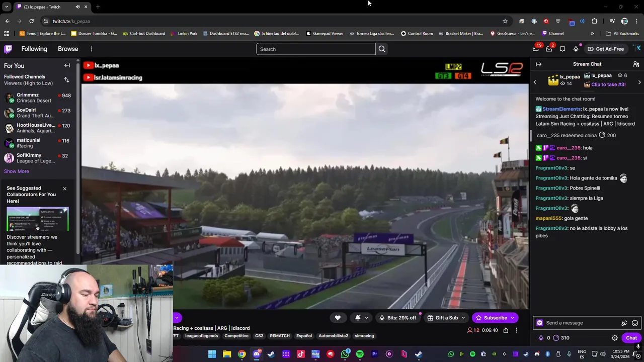Image resolution: width=644 pixels, height=362 pixels.
Task: Open the three-dot more menu in Twitch header
Action: (x=92, y=49)
